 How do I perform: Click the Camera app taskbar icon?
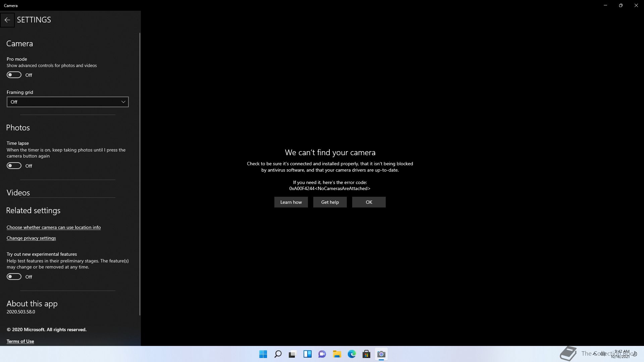(x=381, y=354)
